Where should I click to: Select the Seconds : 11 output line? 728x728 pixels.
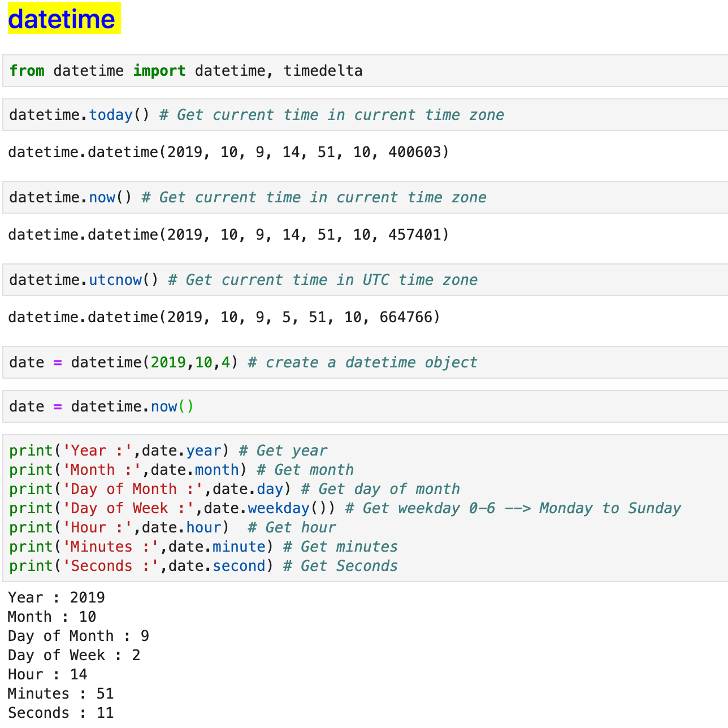tap(60, 712)
